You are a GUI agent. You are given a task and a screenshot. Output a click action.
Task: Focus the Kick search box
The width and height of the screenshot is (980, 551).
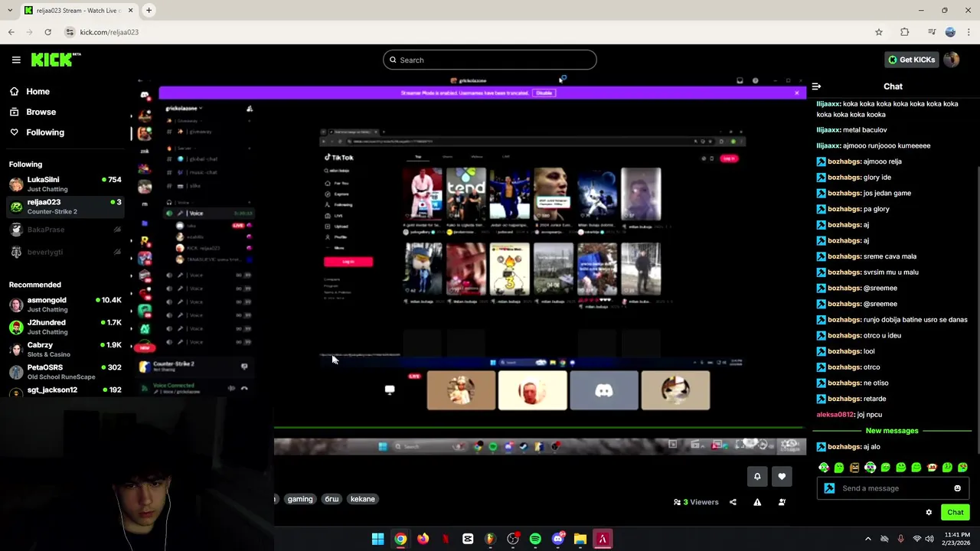pos(490,60)
